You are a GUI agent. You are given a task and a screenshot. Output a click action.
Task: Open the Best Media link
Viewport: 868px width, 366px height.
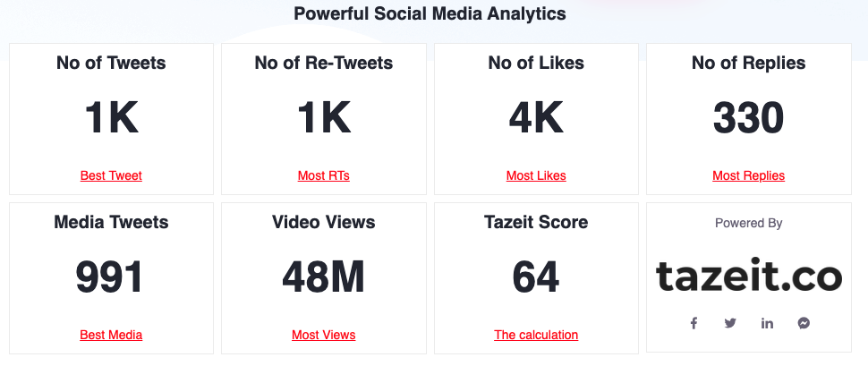click(111, 335)
